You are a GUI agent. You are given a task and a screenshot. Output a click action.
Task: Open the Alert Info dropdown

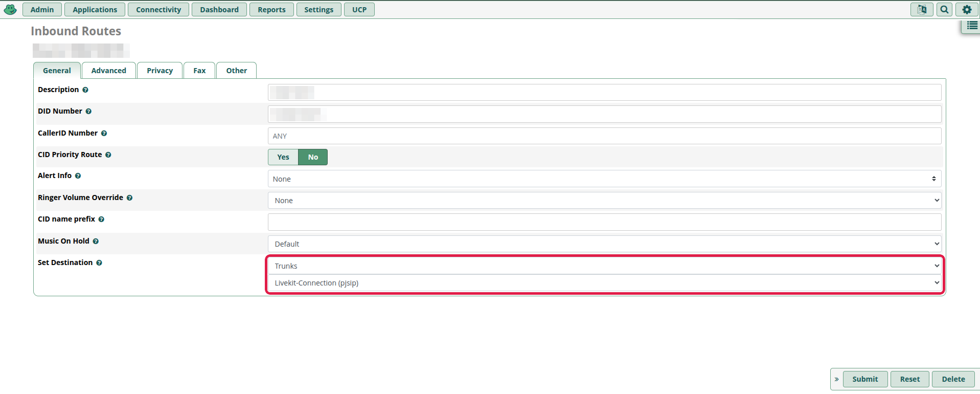point(604,179)
